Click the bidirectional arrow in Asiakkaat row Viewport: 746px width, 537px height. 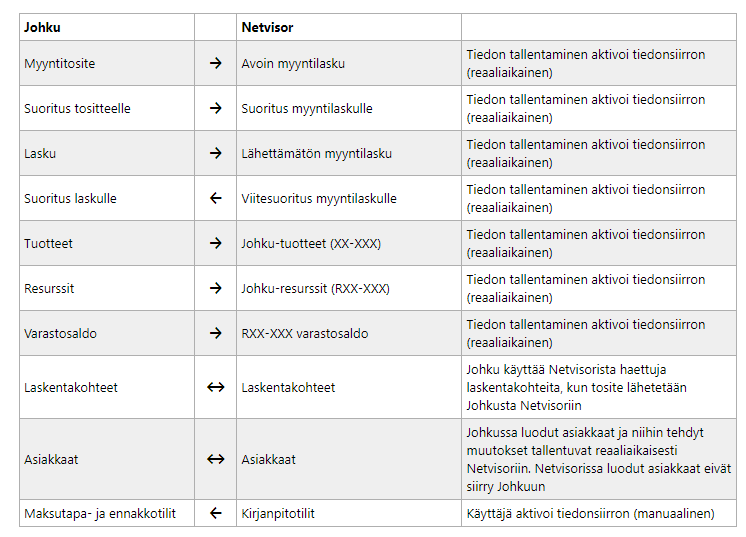click(216, 459)
